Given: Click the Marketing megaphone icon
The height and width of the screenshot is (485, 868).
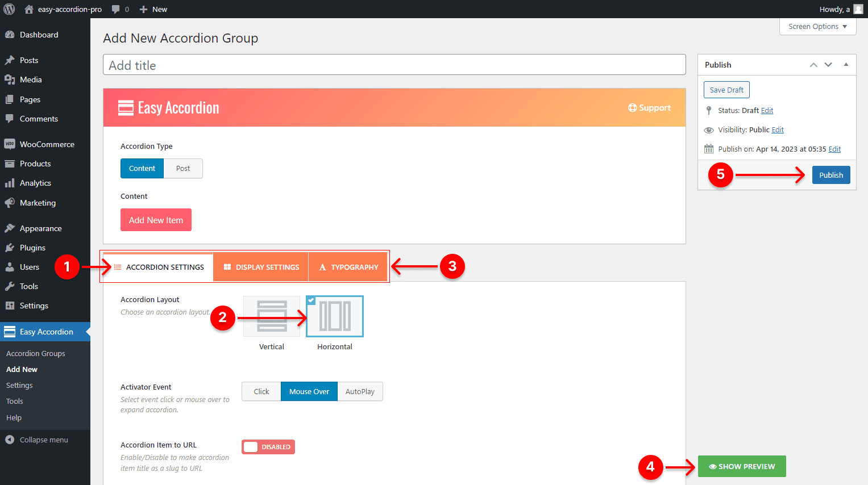Looking at the screenshot, I should pyautogui.click(x=10, y=203).
